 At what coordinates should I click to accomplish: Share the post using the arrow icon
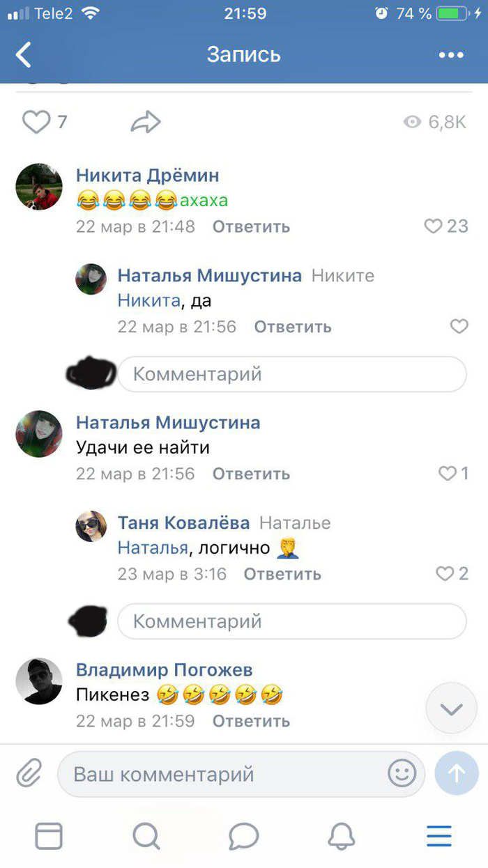(x=146, y=123)
